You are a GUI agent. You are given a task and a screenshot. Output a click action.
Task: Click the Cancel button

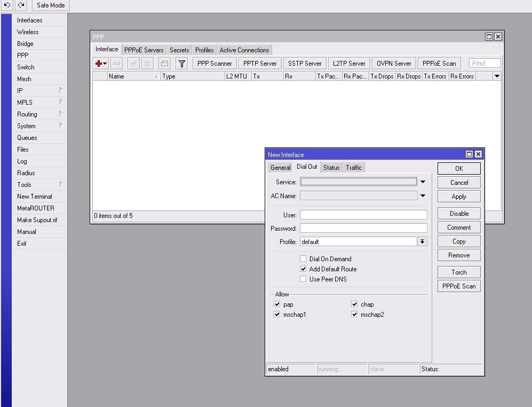point(459,183)
